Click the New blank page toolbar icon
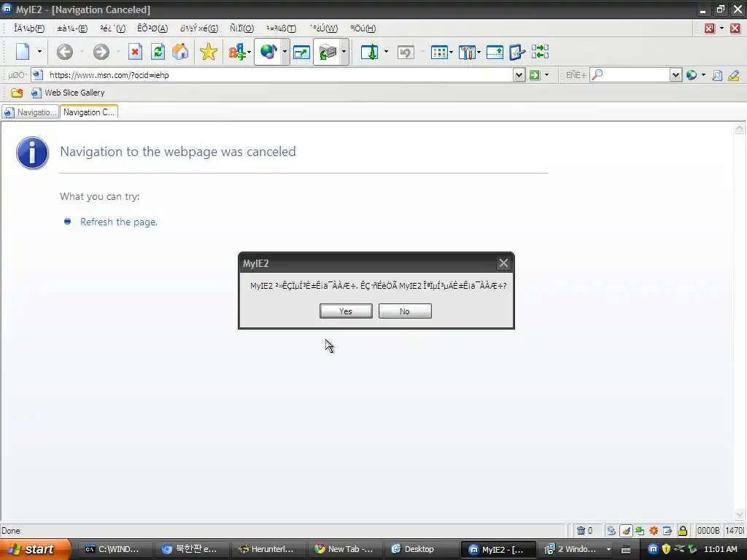 [x=23, y=52]
